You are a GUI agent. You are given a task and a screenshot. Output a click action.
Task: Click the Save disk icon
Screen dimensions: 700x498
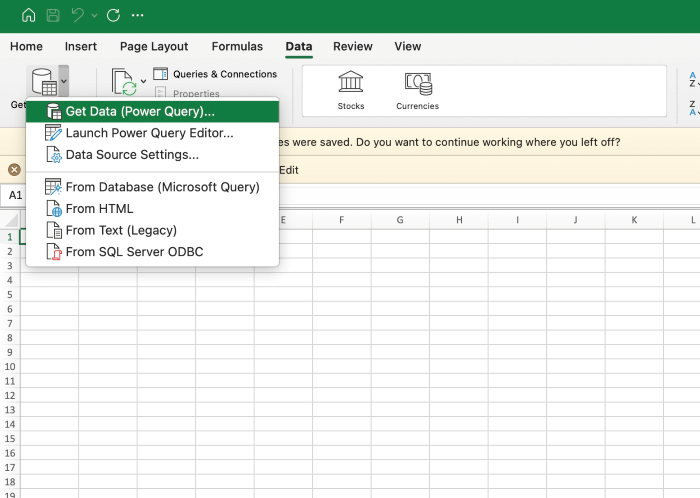point(53,16)
